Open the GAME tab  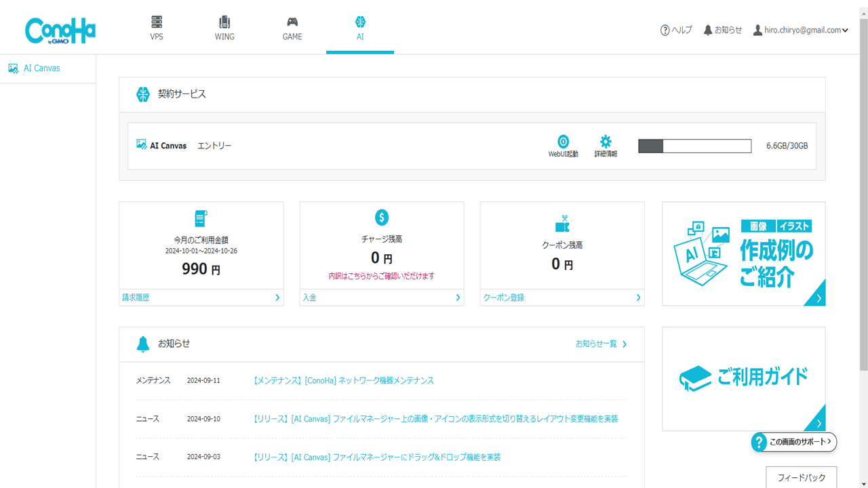(292, 27)
